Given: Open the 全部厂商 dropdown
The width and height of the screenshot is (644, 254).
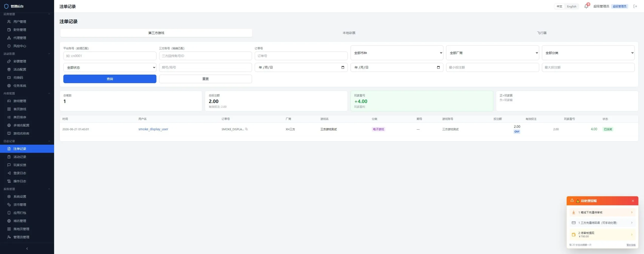Looking at the screenshot, I should click(x=492, y=53).
